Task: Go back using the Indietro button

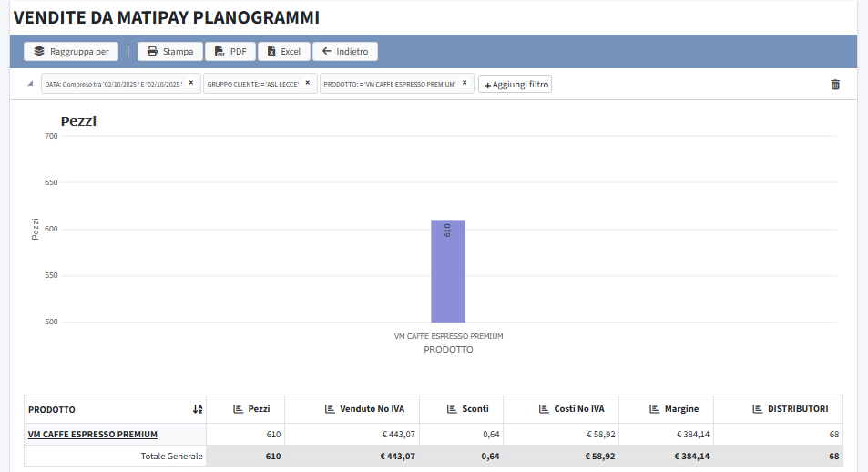Action: click(345, 52)
